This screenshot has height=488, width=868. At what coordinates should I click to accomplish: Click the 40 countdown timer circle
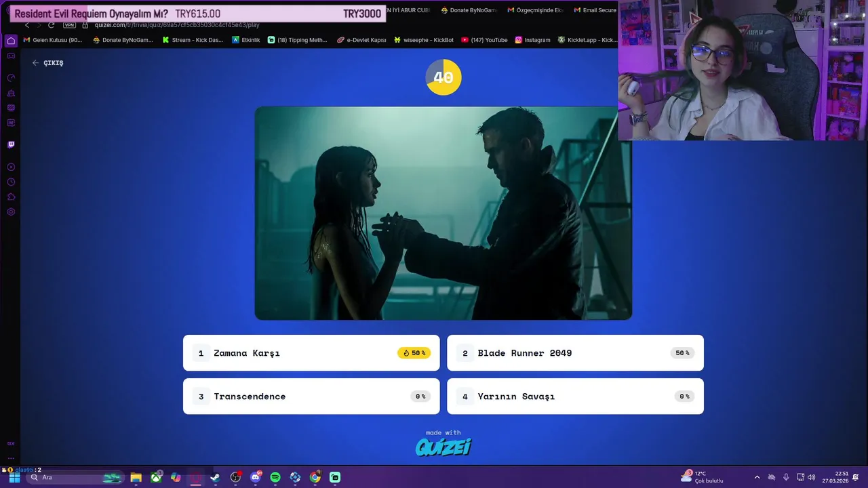[443, 77]
